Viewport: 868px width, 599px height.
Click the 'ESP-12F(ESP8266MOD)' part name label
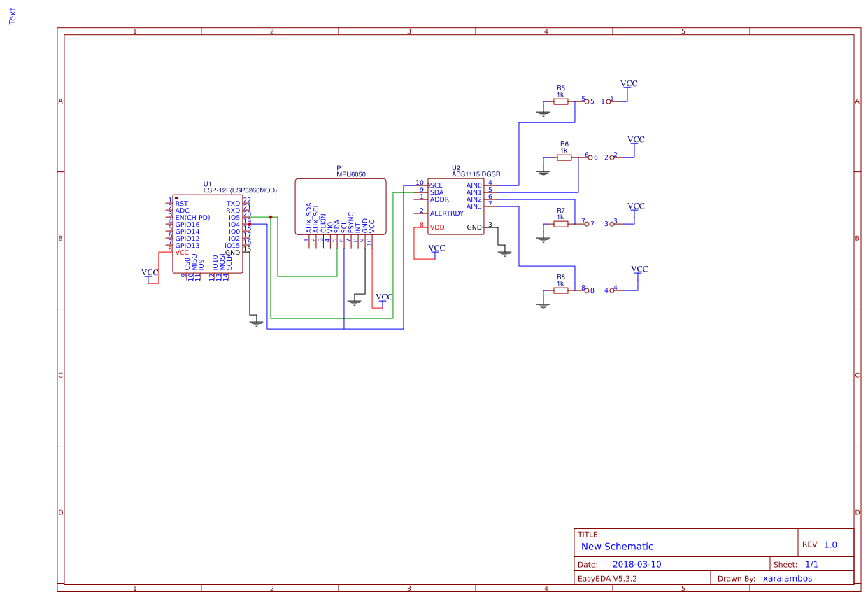coord(240,190)
